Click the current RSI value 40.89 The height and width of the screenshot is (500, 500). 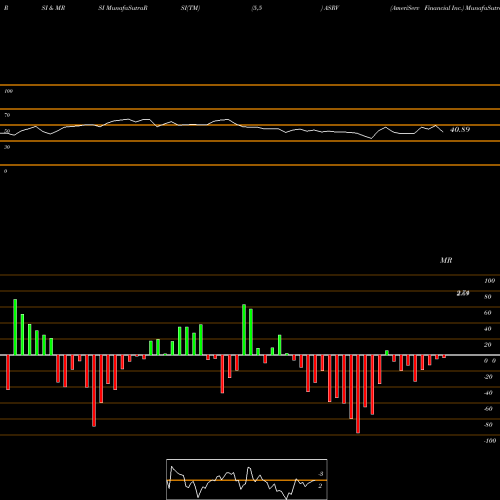coord(460,130)
